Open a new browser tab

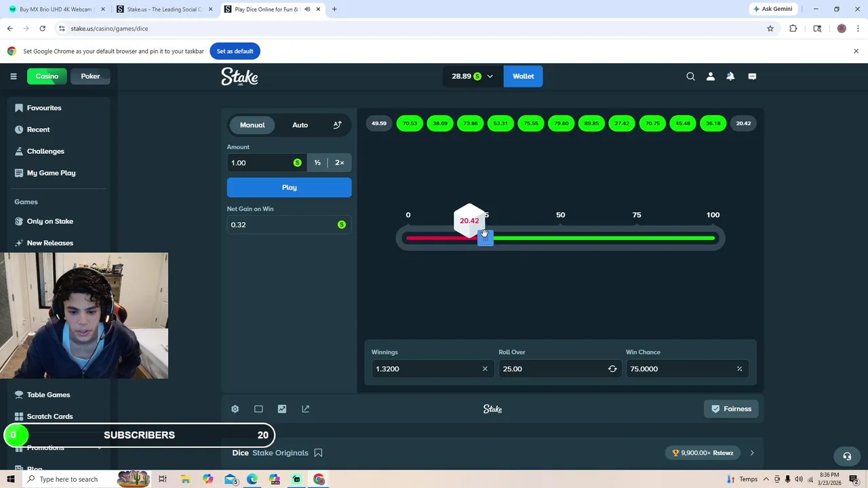(x=334, y=9)
